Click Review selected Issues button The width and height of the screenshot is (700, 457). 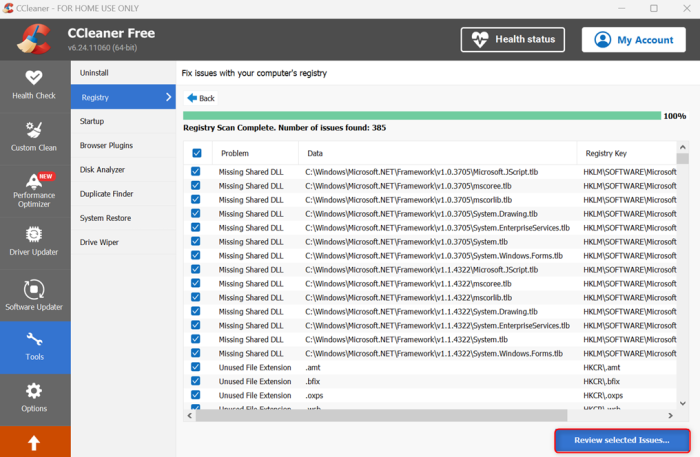tap(622, 440)
